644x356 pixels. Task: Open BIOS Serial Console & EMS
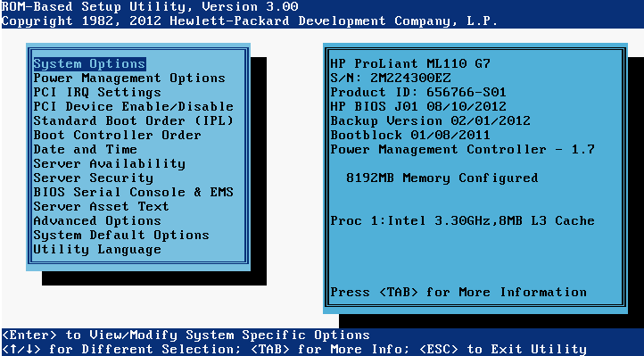coord(134,192)
